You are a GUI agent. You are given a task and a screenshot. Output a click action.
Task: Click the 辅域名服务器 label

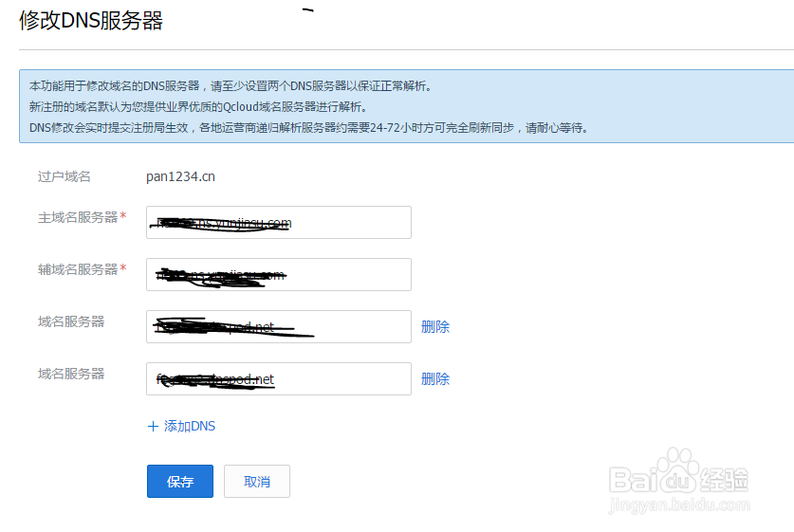[x=77, y=269]
